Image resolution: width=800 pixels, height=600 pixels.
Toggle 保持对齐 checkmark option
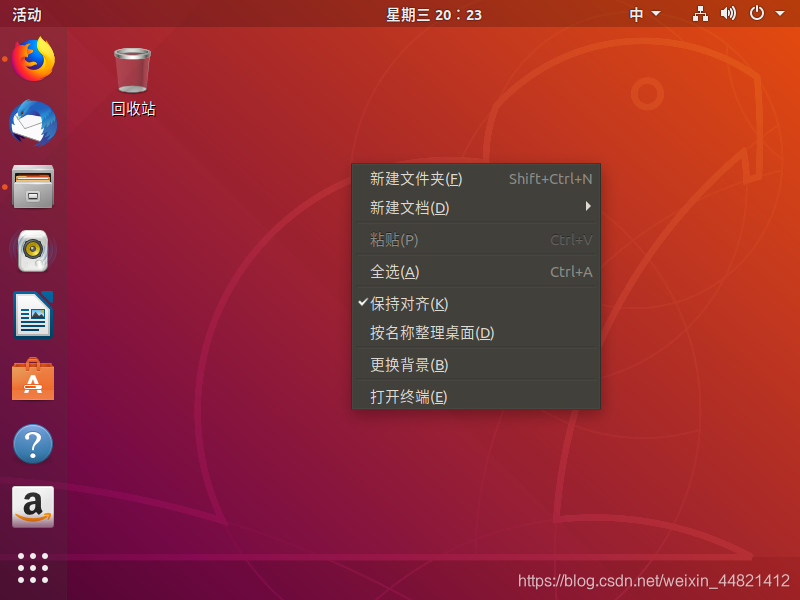tap(476, 304)
